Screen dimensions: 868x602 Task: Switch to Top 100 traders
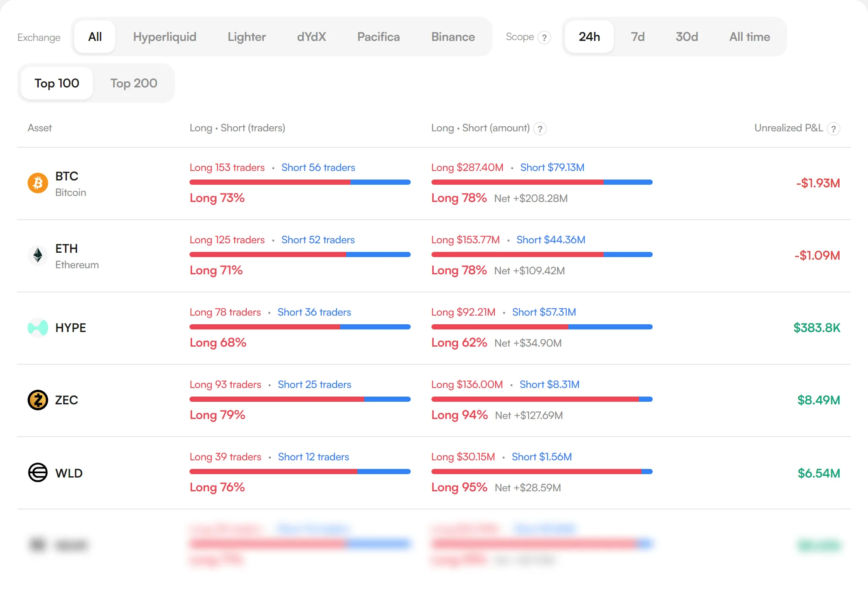pyautogui.click(x=57, y=83)
